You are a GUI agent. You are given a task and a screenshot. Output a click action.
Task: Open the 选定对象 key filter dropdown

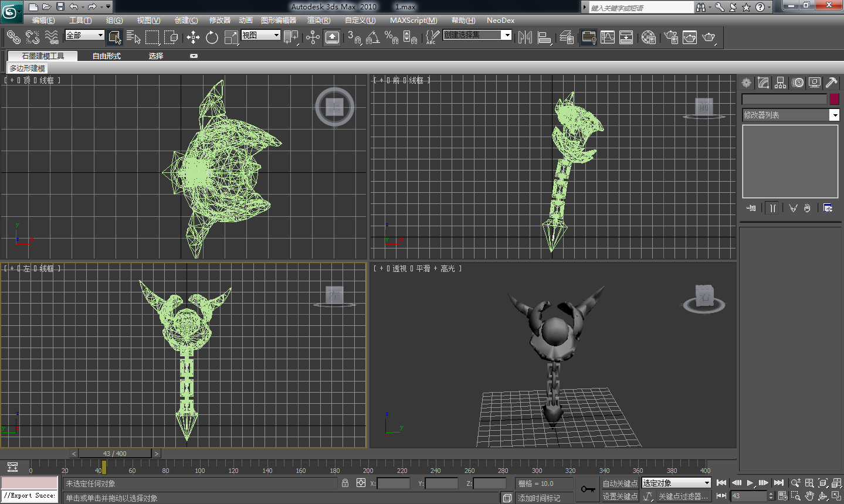click(x=676, y=483)
